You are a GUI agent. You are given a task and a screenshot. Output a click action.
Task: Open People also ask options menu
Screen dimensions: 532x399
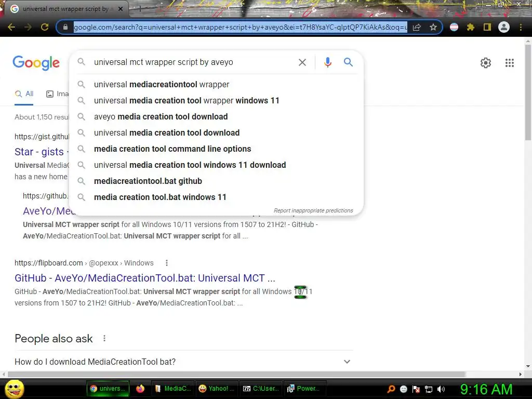point(104,338)
